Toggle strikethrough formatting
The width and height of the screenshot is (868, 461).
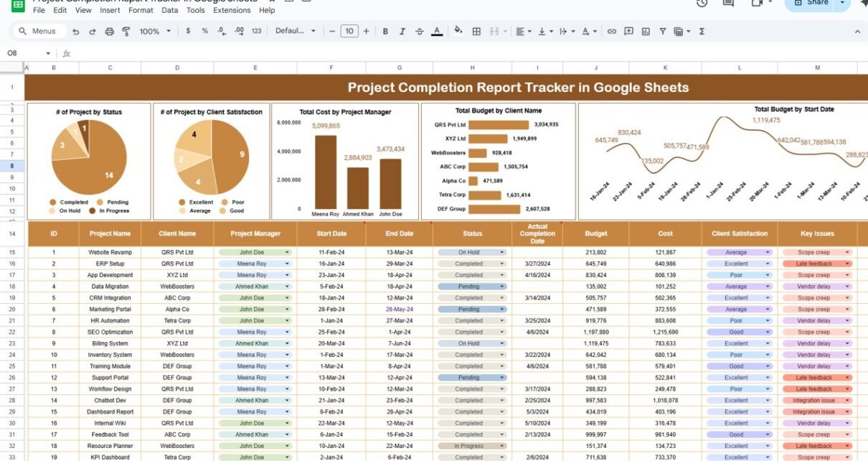point(420,32)
